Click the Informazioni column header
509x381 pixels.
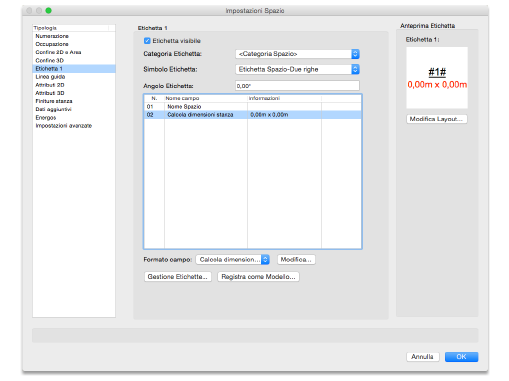point(284,98)
